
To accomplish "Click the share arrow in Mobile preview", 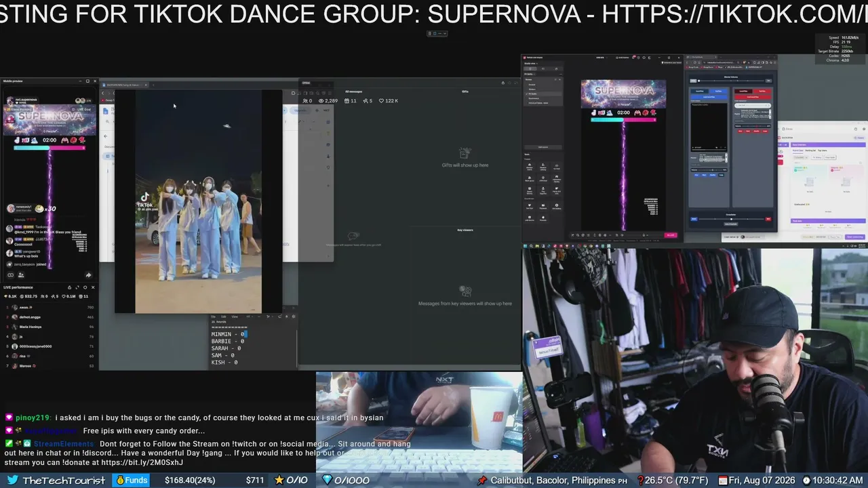I will click(x=88, y=275).
